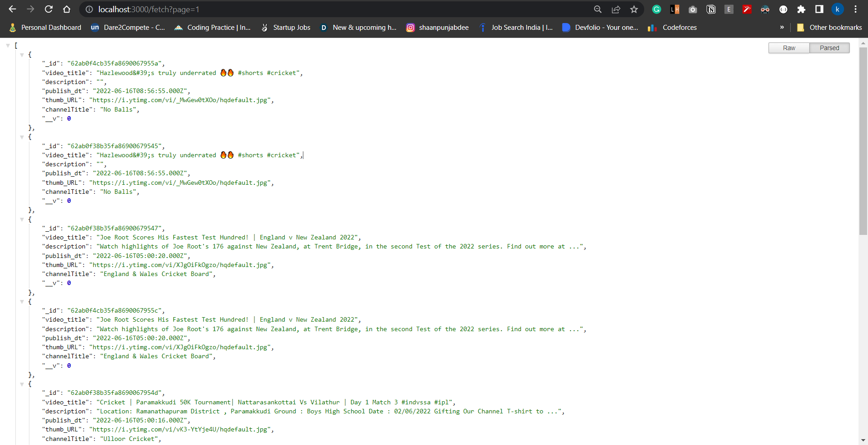Switch JSON view to Parsed
The width and height of the screenshot is (868, 445).
(x=829, y=48)
